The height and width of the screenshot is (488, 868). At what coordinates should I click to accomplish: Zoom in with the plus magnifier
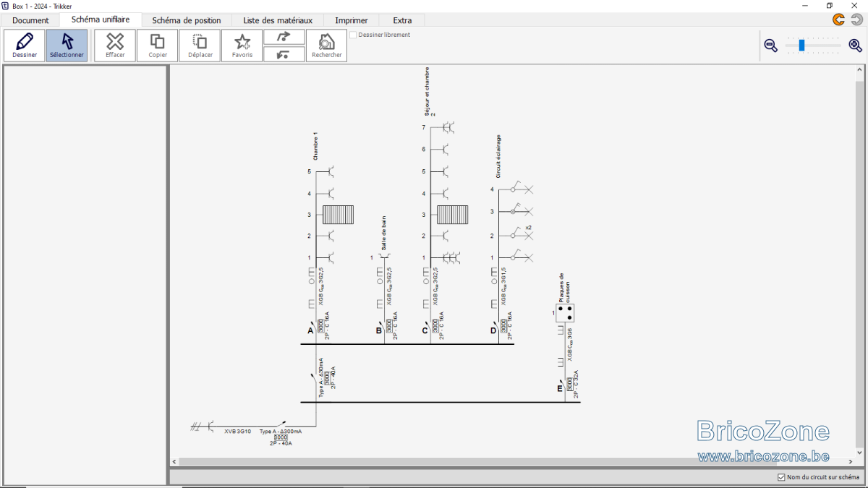pos(856,46)
